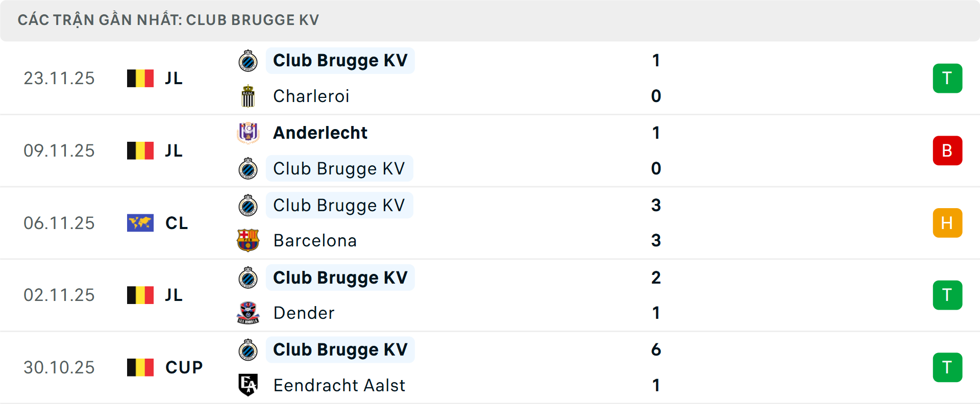Click the Barcelona club crest
The height and width of the screenshot is (404, 980).
(x=248, y=240)
